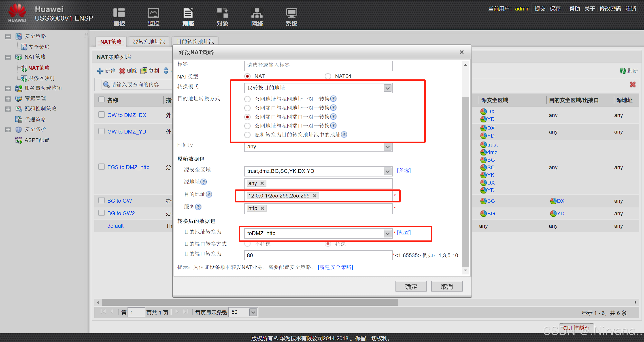Expand the 带宽管理 tree node

tap(8, 99)
